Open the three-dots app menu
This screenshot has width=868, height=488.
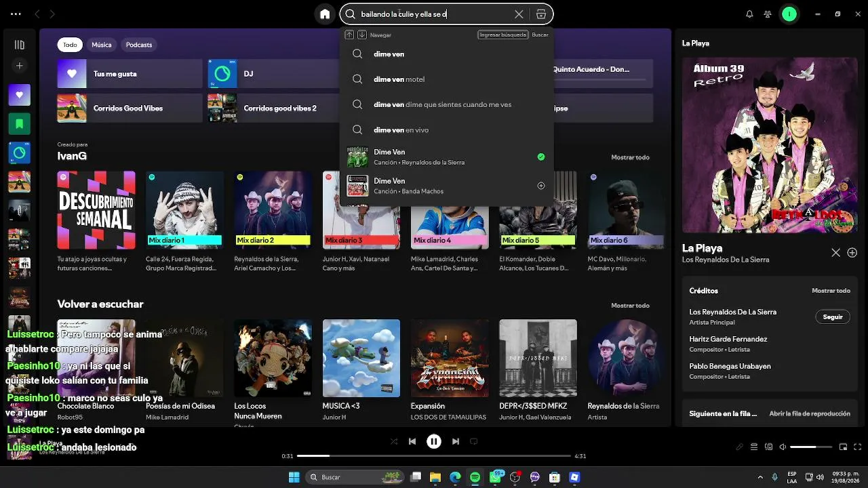click(16, 14)
